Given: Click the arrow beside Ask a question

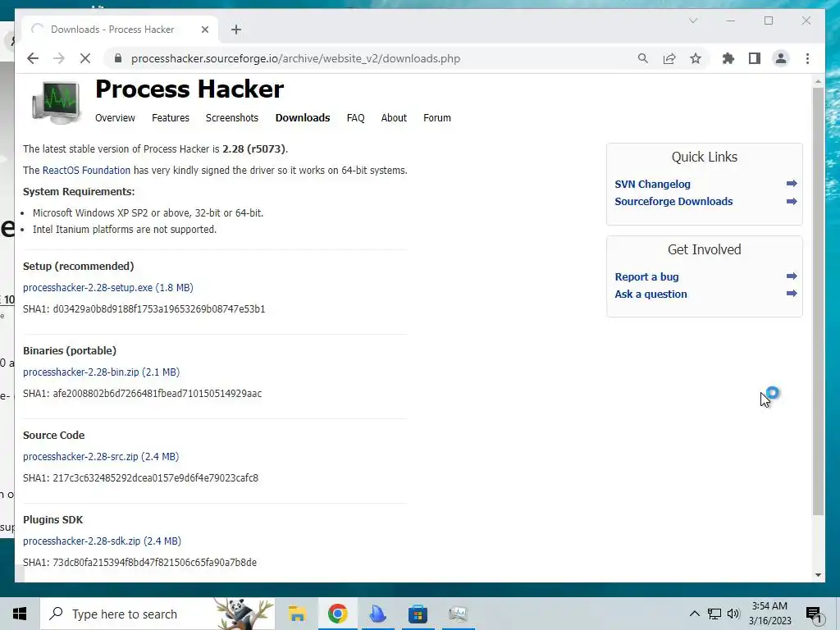Looking at the screenshot, I should [792, 293].
